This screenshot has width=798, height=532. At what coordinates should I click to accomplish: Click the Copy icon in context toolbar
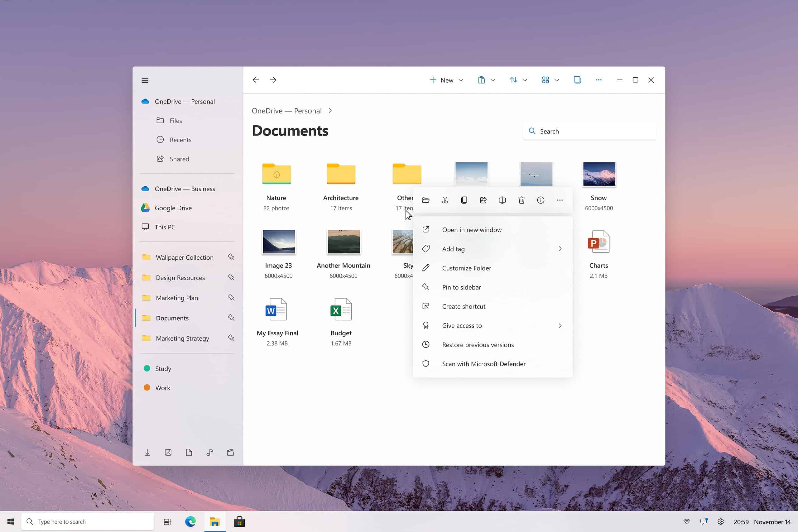coord(464,200)
